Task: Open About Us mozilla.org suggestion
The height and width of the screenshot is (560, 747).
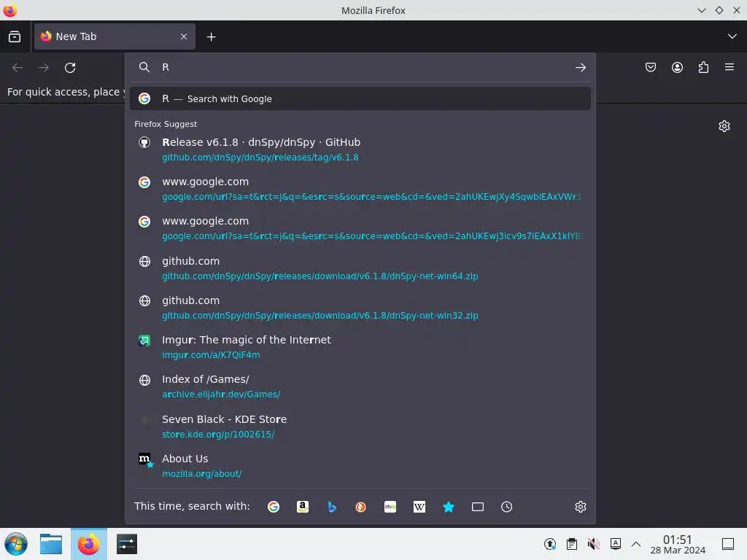Action: [360, 466]
